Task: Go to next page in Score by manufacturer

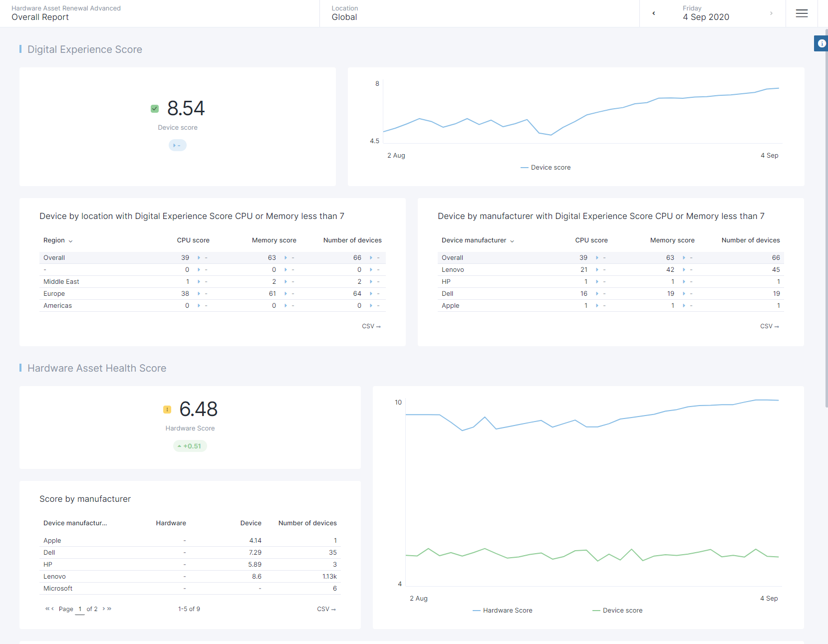Action: coord(104,609)
